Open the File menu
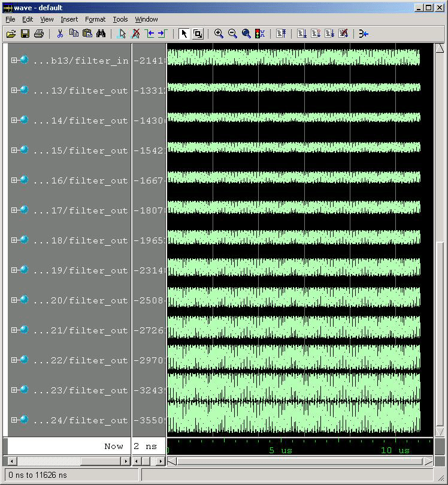Screen dimensions: 448x485 pos(10,19)
